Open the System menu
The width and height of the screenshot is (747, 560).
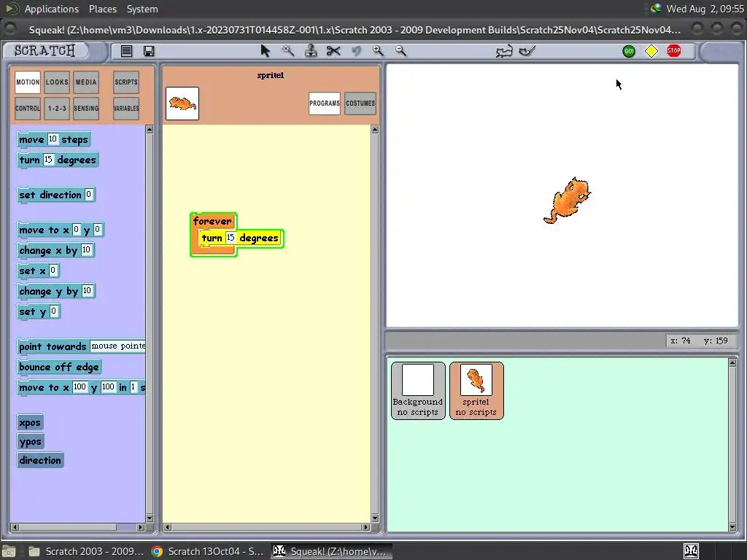pyautogui.click(x=142, y=9)
